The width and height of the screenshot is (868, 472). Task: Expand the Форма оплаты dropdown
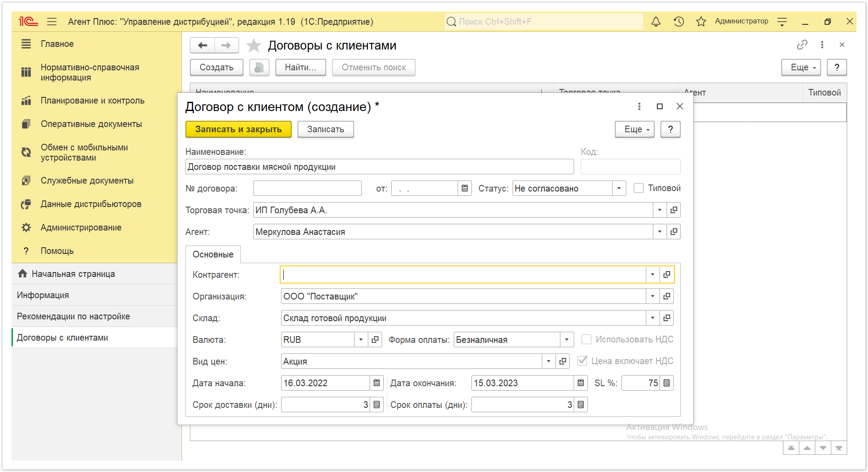tap(567, 340)
